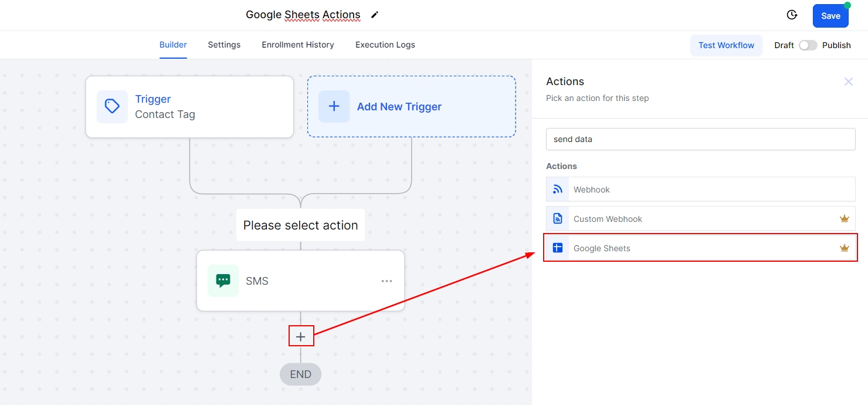Click the Webhook feed icon
Screen dimensions: 868x405
[x=558, y=190]
